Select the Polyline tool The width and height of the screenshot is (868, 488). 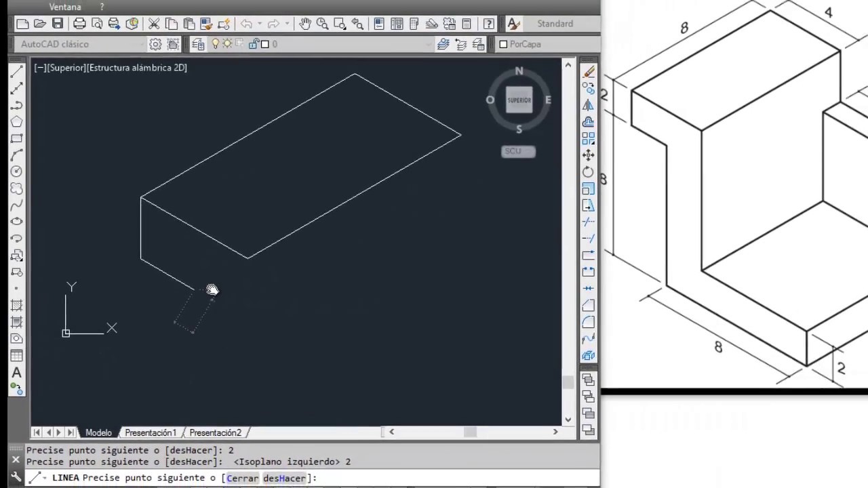click(17, 105)
